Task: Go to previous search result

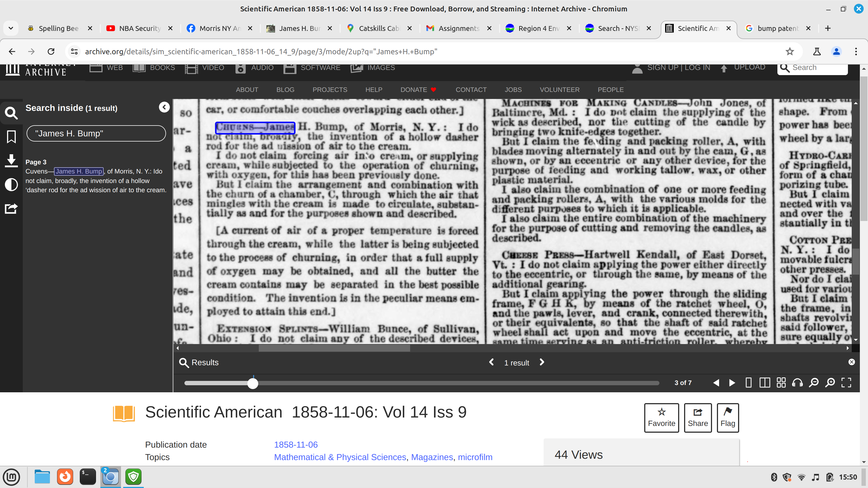Action: (x=492, y=362)
